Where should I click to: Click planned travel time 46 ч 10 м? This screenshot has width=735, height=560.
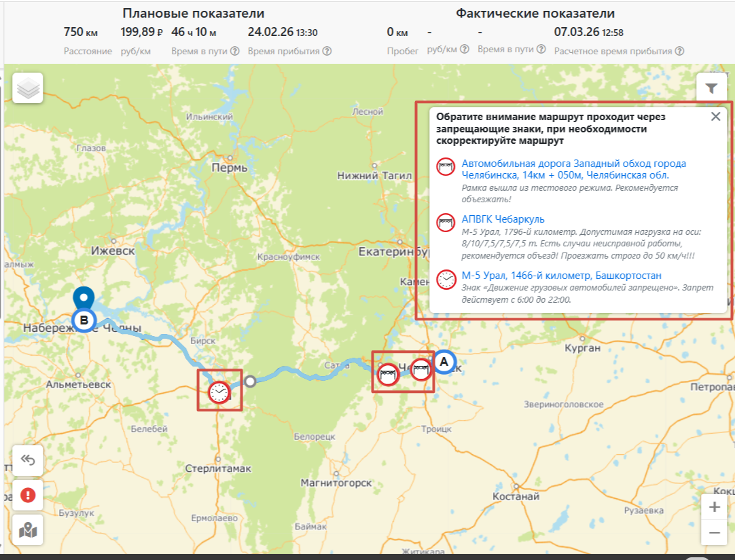[x=194, y=32]
